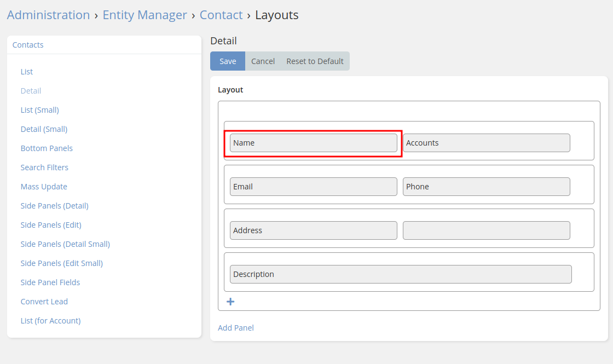Open Bottom Panels layout
The width and height of the screenshot is (613, 364).
pyautogui.click(x=47, y=148)
